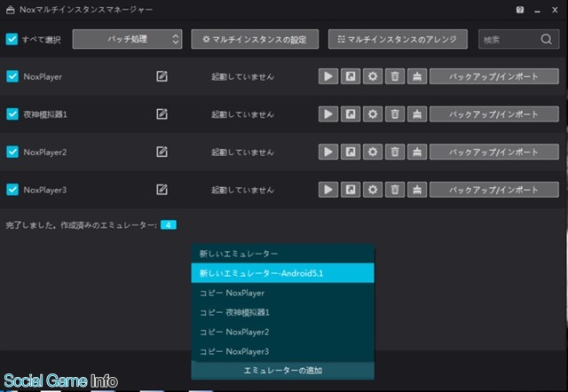Image resolution: width=568 pixels, height=392 pixels.
Task: Select コピー NoxPlayer3 from the menu
Action: click(282, 351)
